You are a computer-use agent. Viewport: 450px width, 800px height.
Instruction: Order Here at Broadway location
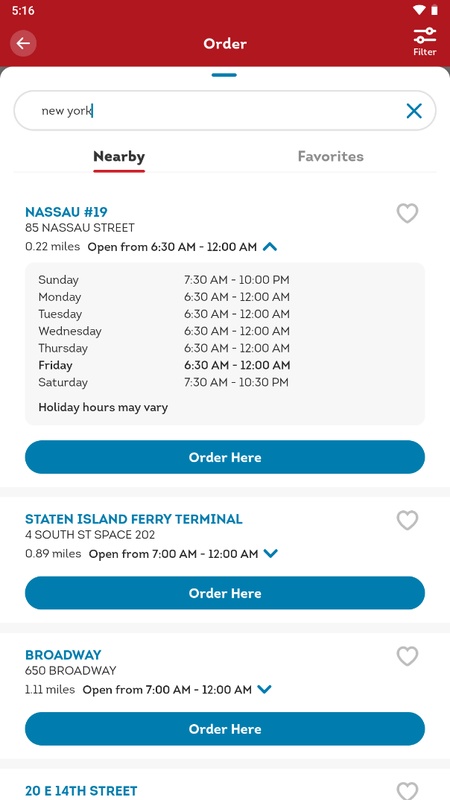tap(225, 729)
